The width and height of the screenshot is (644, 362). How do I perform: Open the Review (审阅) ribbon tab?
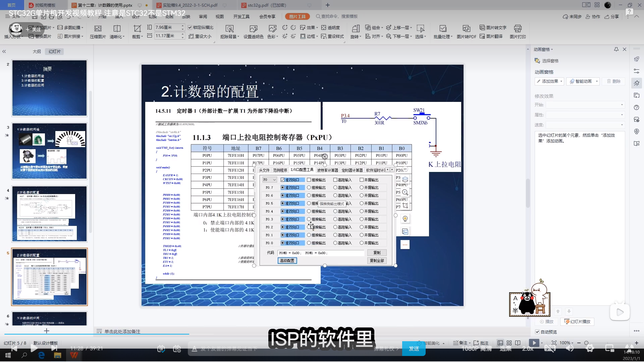coord(203,16)
